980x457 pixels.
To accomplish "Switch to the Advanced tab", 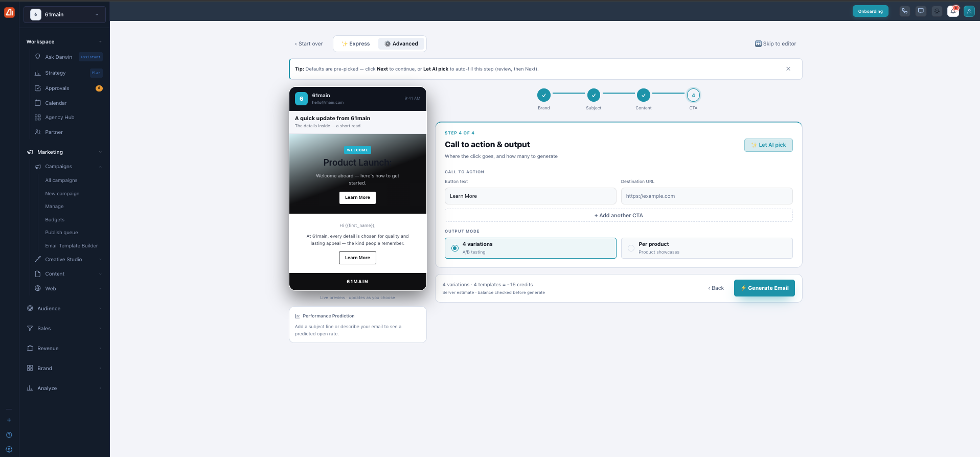I will (401, 44).
